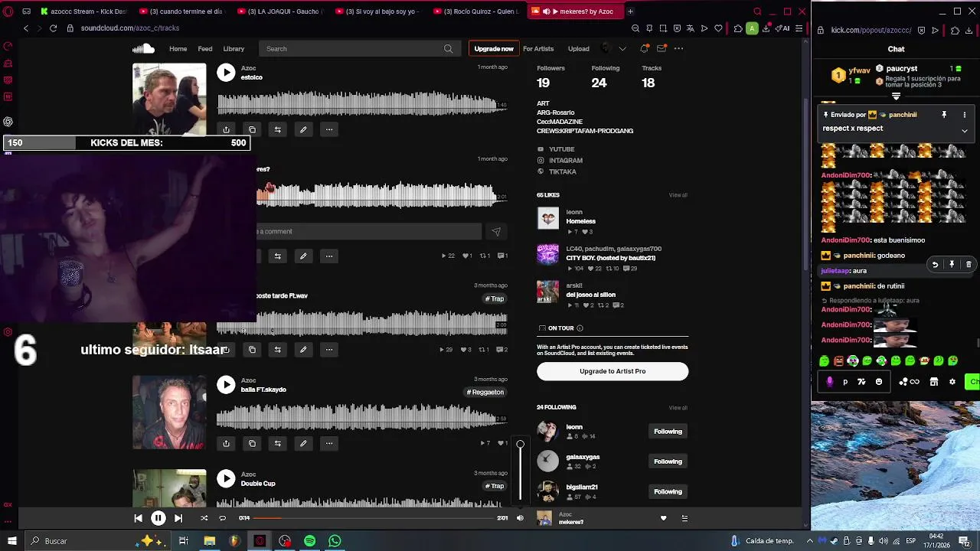Share the estoico track
Viewport: 980px width, 551px height.
pyautogui.click(x=226, y=129)
